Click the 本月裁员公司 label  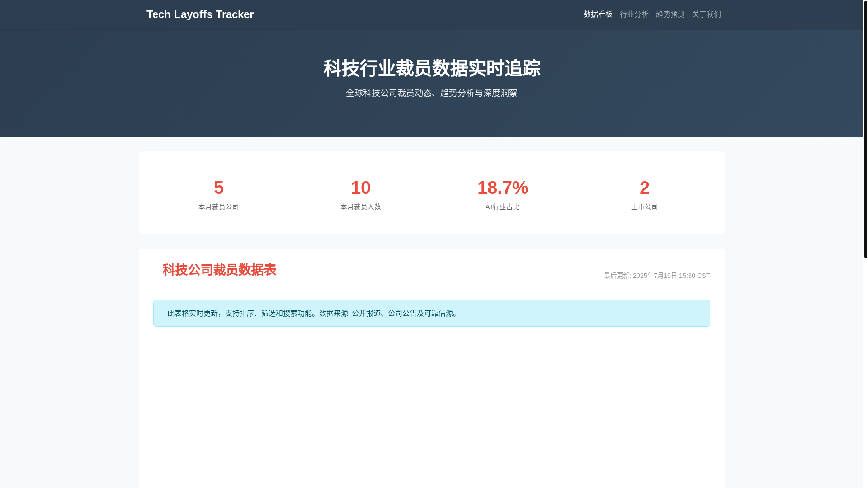(219, 207)
